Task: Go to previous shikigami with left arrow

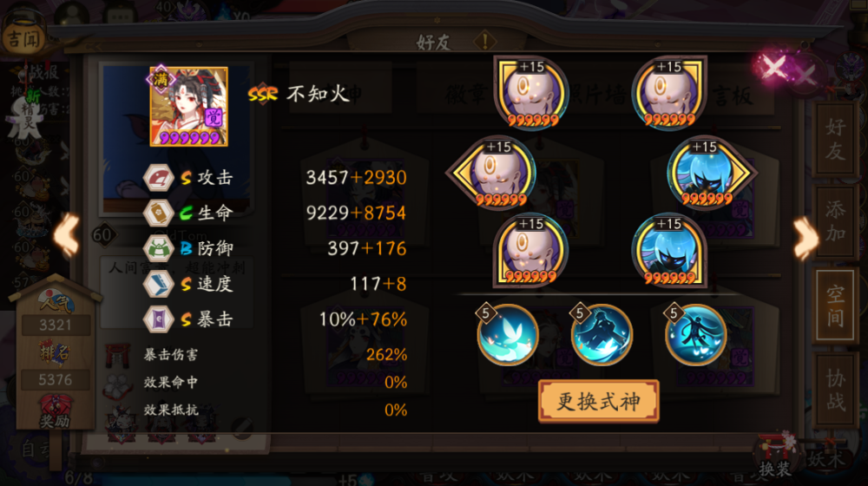Action: [67, 236]
